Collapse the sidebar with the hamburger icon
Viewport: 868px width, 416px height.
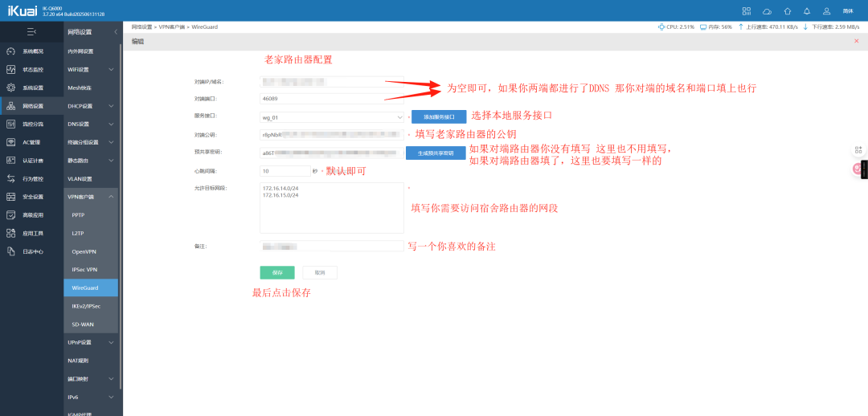(x=31, y=32)
